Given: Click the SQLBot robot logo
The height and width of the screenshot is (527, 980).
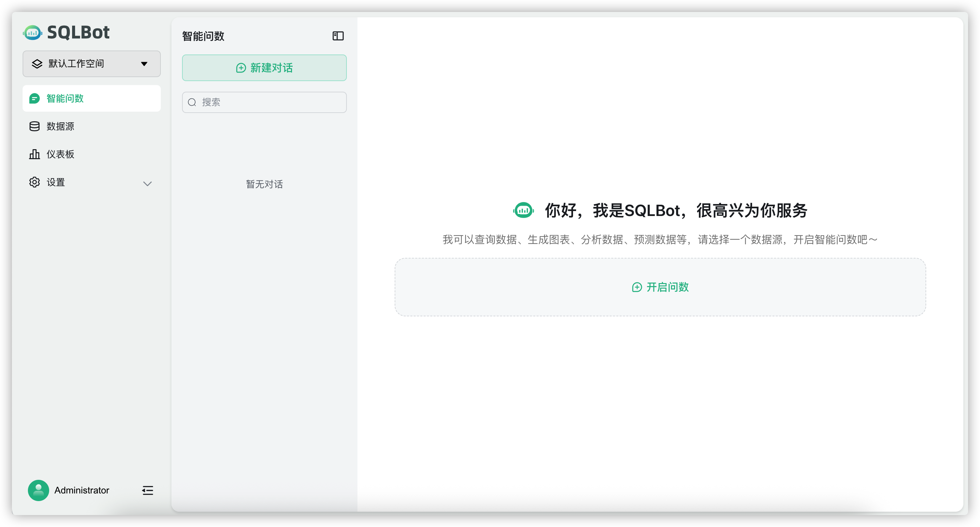Looking at the screenshot, I should 32,33.
